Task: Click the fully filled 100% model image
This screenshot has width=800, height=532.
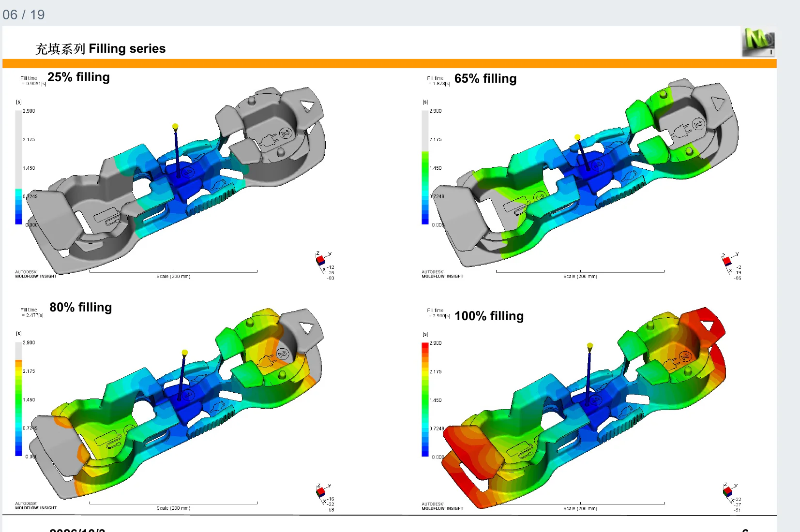Action: [585, 407]
